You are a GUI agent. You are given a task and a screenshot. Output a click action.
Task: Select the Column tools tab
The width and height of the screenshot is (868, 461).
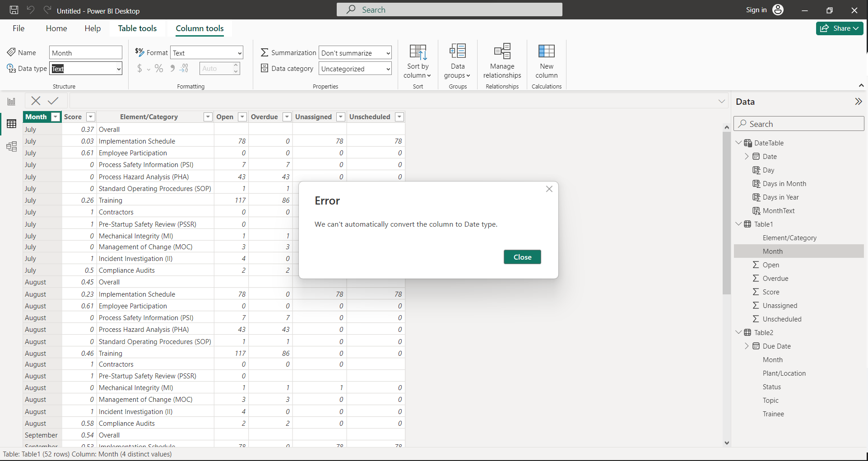[200, 28]
